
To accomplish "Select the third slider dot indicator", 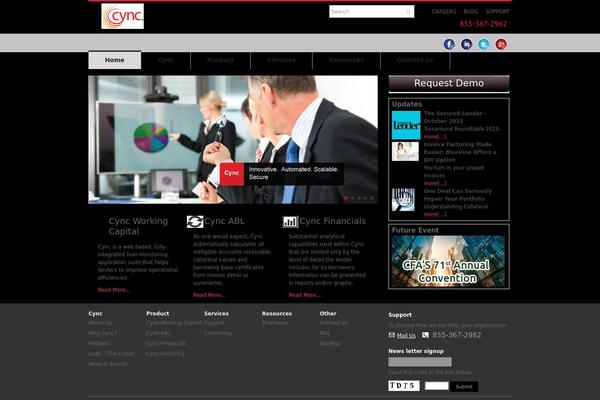I will 359,198.
